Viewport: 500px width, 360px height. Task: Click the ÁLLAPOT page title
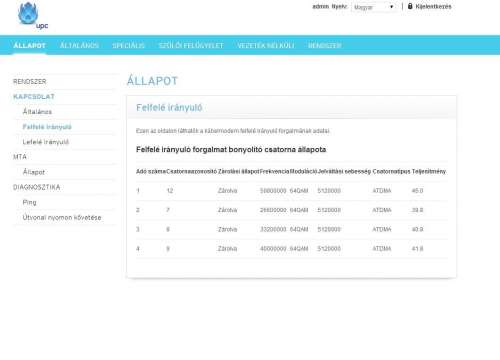pos(152,81)
